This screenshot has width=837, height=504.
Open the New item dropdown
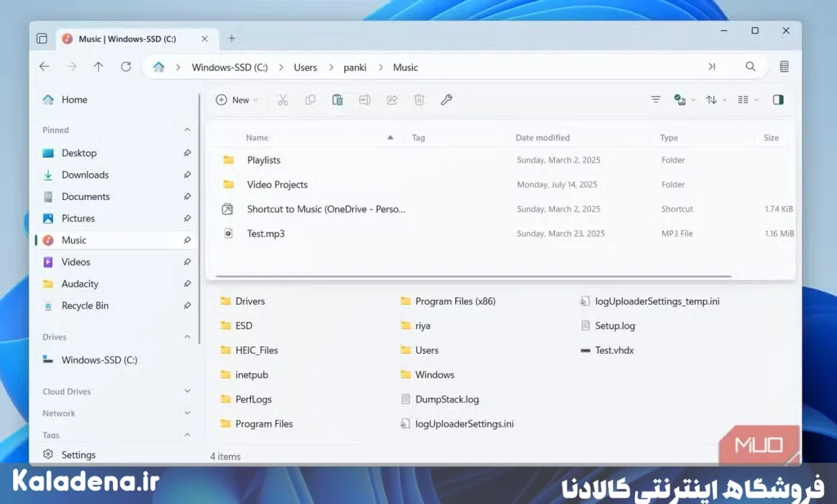[237, 100]
